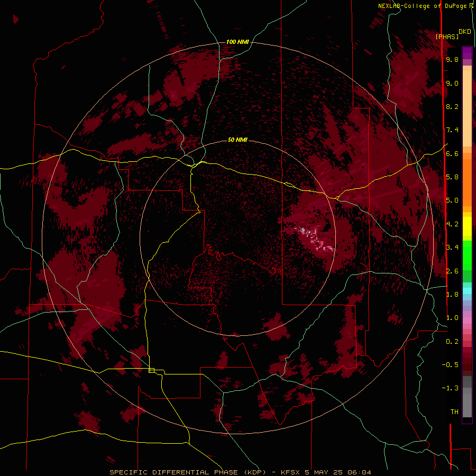Pick the cyan segment of the color bar
Viewport: 476px width, 476px height.
coord(467,291)
